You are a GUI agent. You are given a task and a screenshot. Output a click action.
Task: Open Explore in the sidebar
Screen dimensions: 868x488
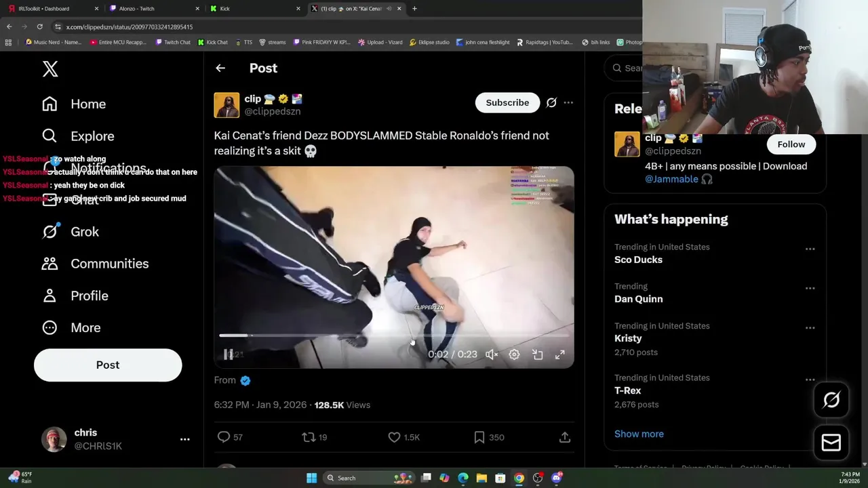pos(78,136)
